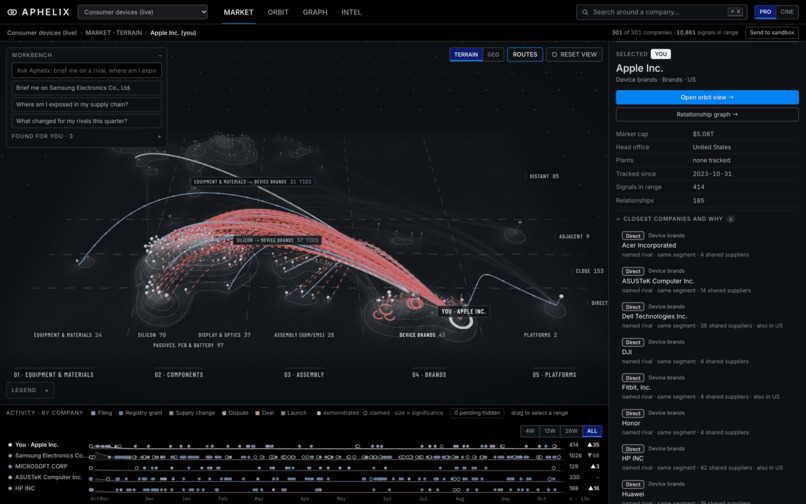
Task: Click the 0 pending hidden chip
Action: pos(477,413)
